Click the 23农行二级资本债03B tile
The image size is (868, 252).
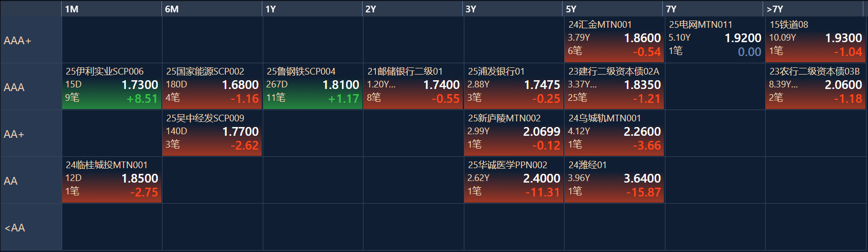click(x=816, y=86)
